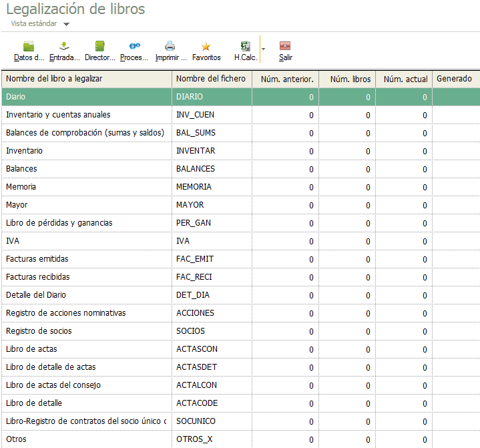Select the Mayor row
Image resolution: width=480 pixels, height=448 pixels.
[241, 205]
